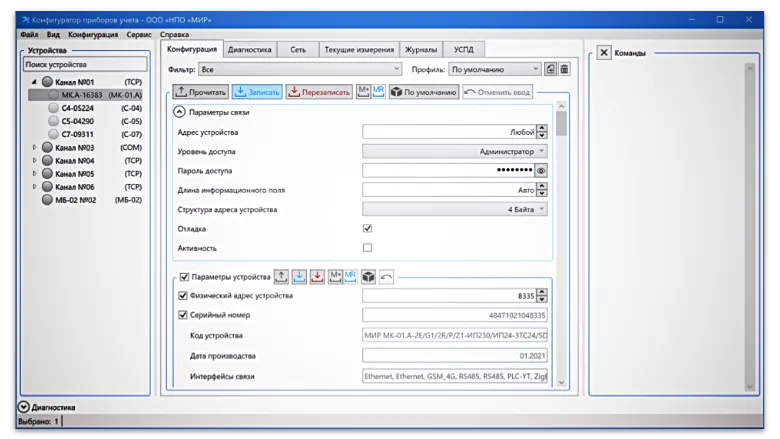The image size is (780, 439).
Task: Click the upload arrow icon beside Параметры устройства
Action: pyautogui.click(x=282, y=276)
